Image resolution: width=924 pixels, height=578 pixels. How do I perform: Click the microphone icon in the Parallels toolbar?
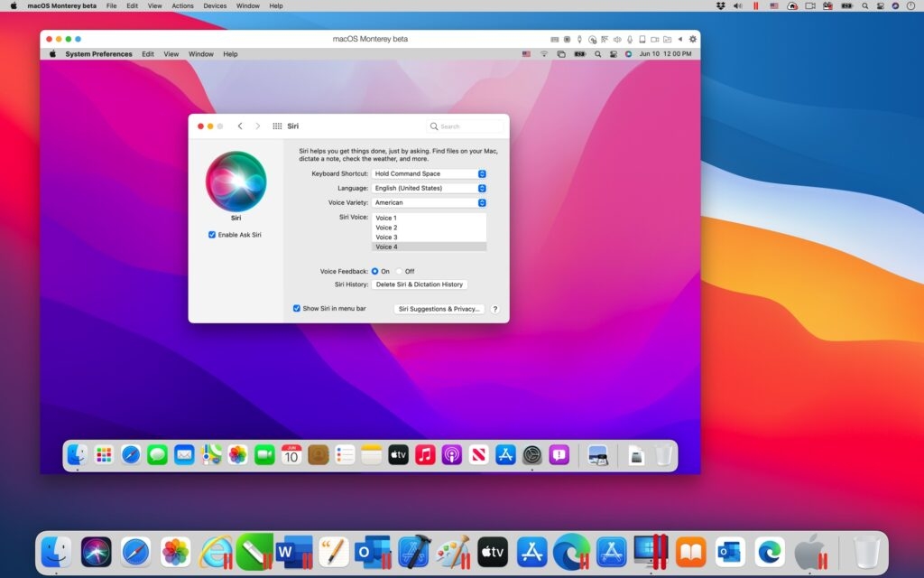click(x=629, y=39)
